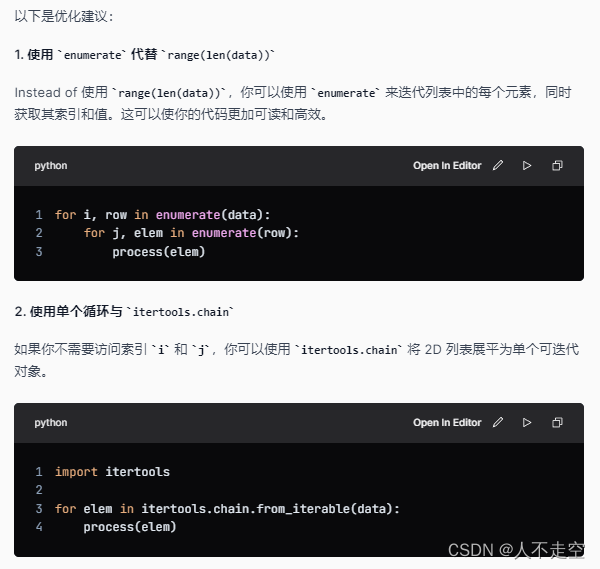Click the '以下是优化建议' intro text
This screenshot has height=569, width=600.
[64, 16]
